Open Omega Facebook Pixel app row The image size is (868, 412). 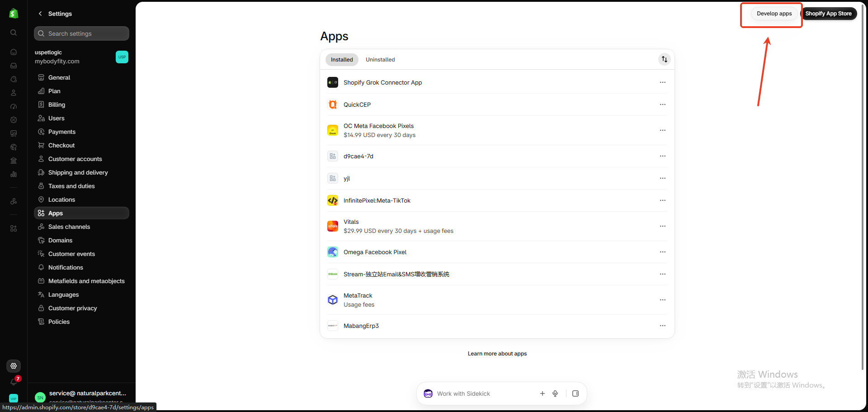coord(497,252)
